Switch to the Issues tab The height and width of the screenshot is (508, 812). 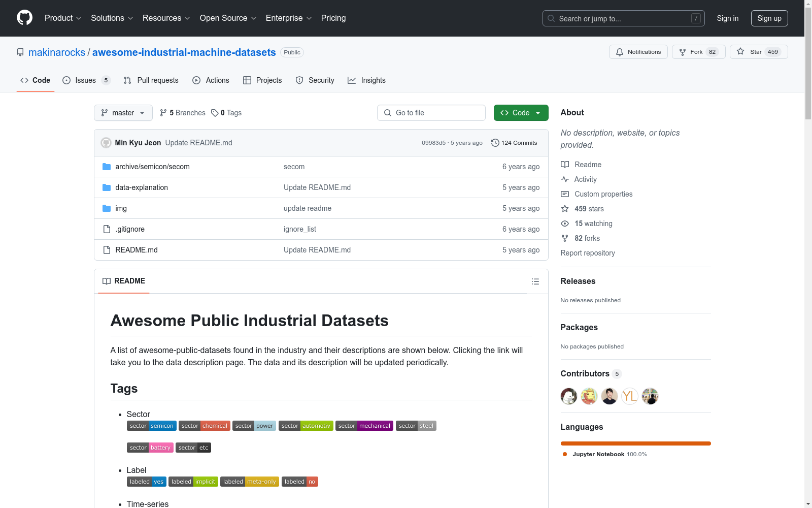[x=86, y=80]
